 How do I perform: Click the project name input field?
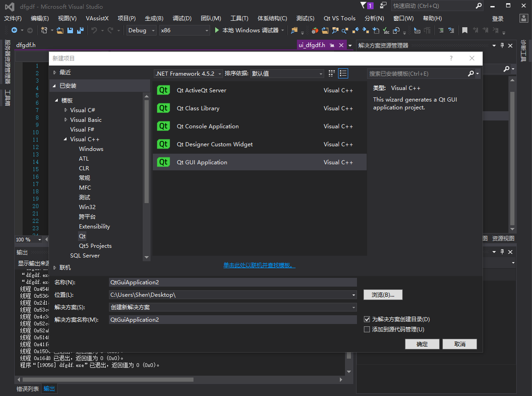click(x=233, y=282)
